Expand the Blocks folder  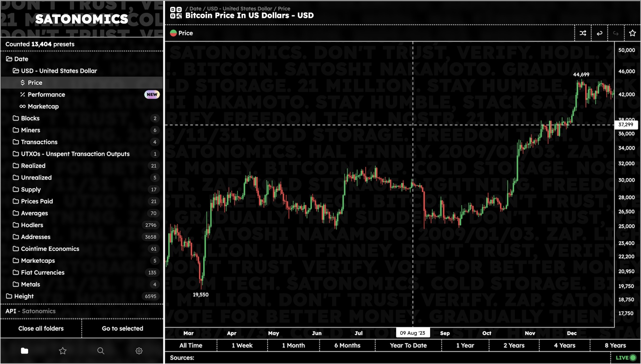(82, 118)
